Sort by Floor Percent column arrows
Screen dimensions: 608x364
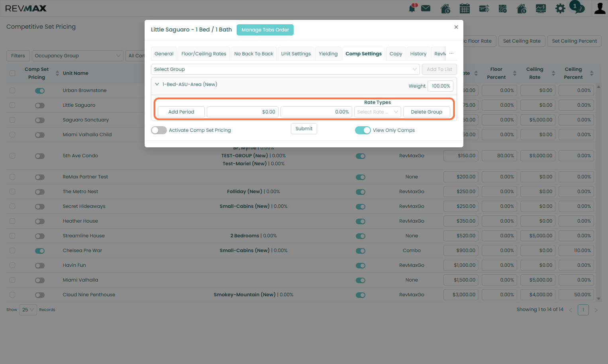[515, 73]
